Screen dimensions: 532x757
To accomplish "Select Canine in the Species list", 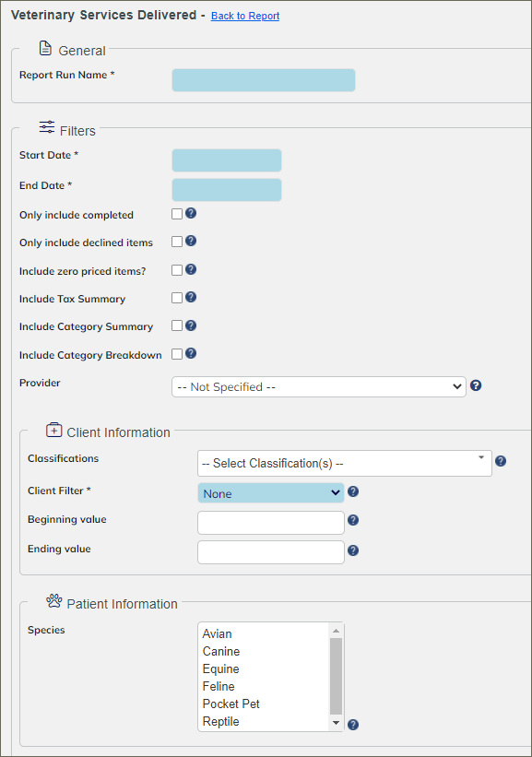I will (x=221, y=651).
